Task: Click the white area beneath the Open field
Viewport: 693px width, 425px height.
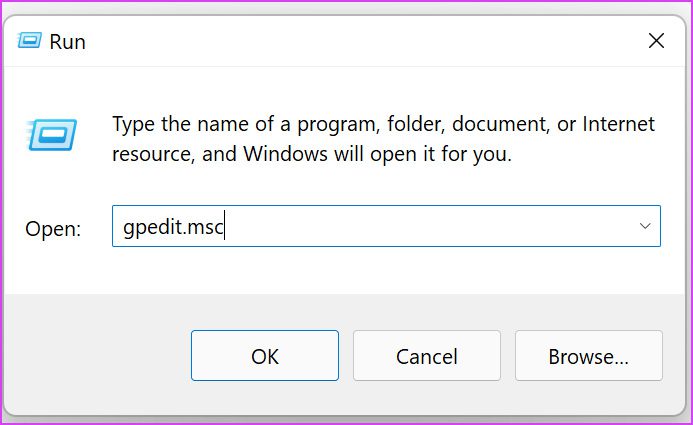Action: point(345,269)
